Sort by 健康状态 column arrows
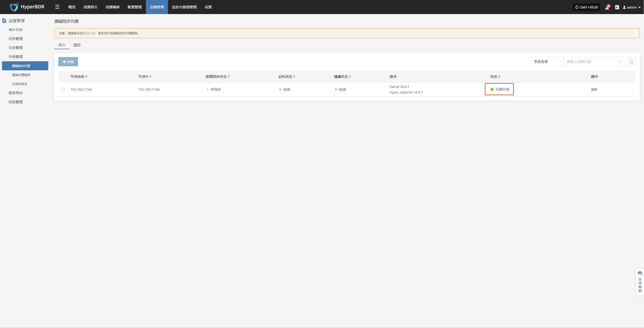The image size is (644, 328). (350, 77)
